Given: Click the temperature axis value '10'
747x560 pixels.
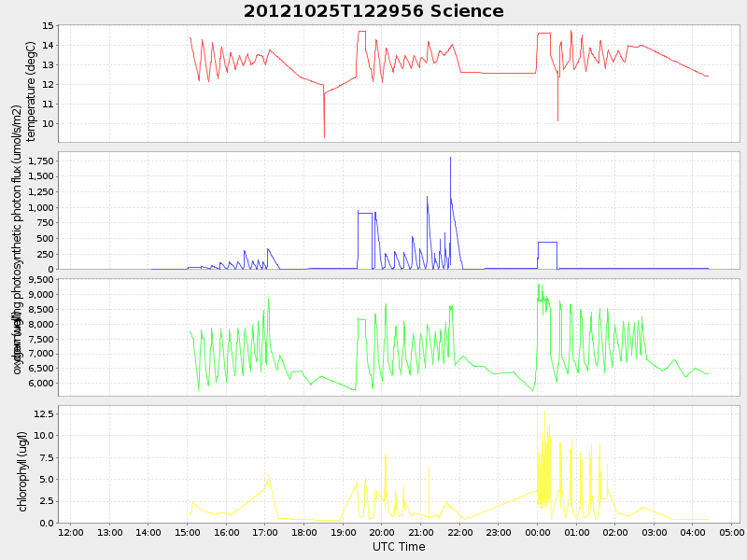Looking at the screenshot, I should [x=48, y=123].
